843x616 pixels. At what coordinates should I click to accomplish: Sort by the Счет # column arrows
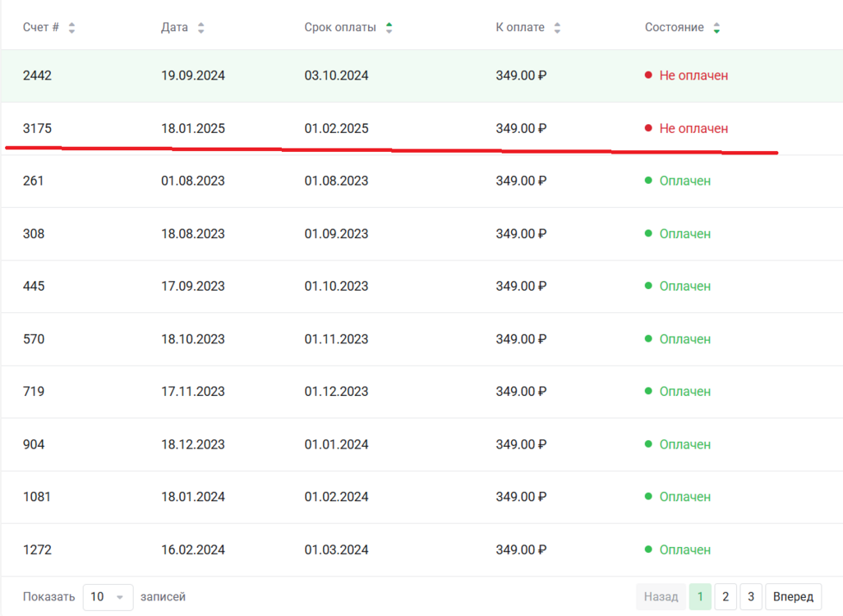click(71, 28)
